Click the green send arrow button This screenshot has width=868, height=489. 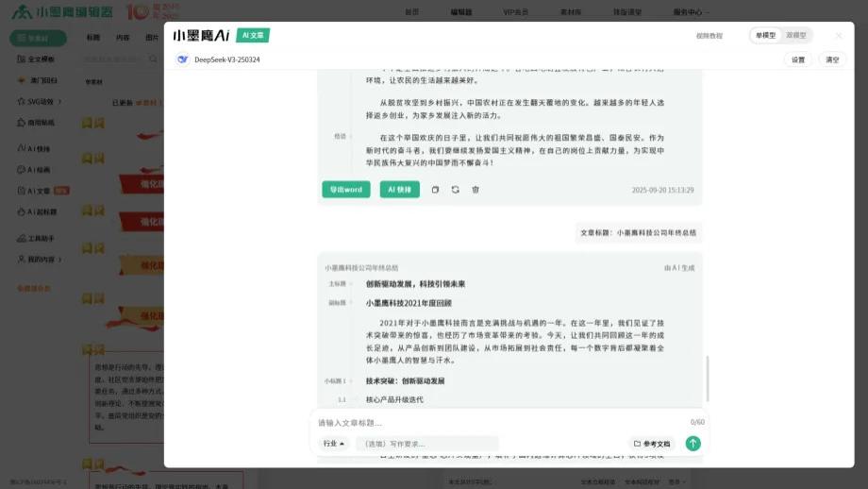693,443
